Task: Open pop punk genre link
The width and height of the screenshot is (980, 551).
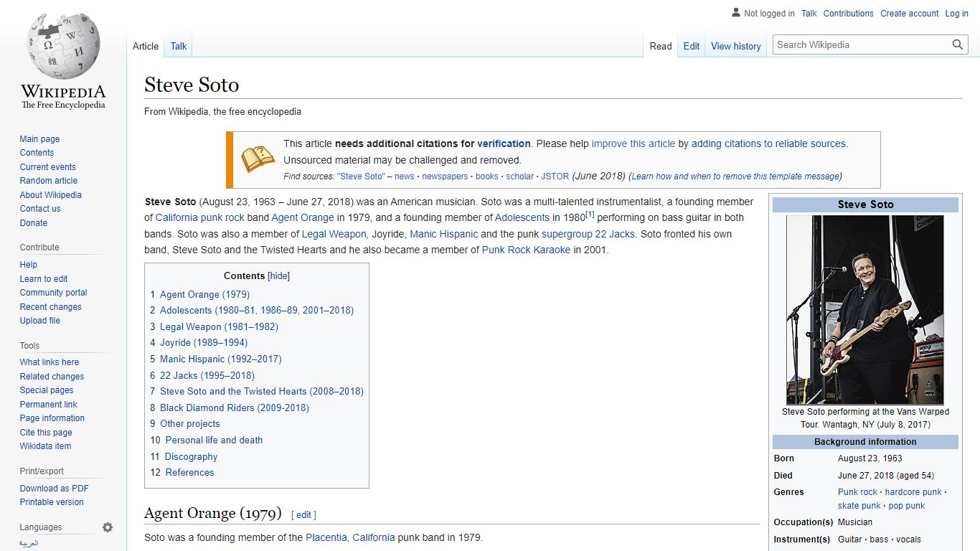Action: pyautogui.click(x=907, y=506)
